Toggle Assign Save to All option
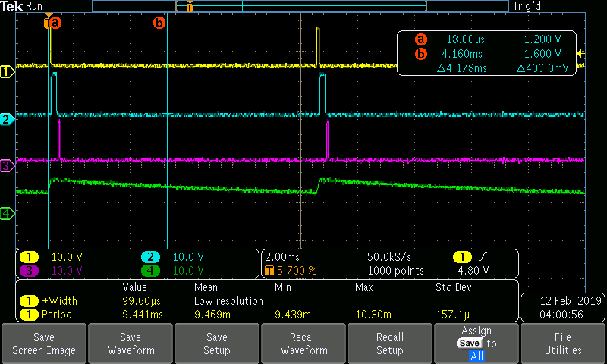Image resolution: width=607 pixels, height=364 pixels. [476, 344]
